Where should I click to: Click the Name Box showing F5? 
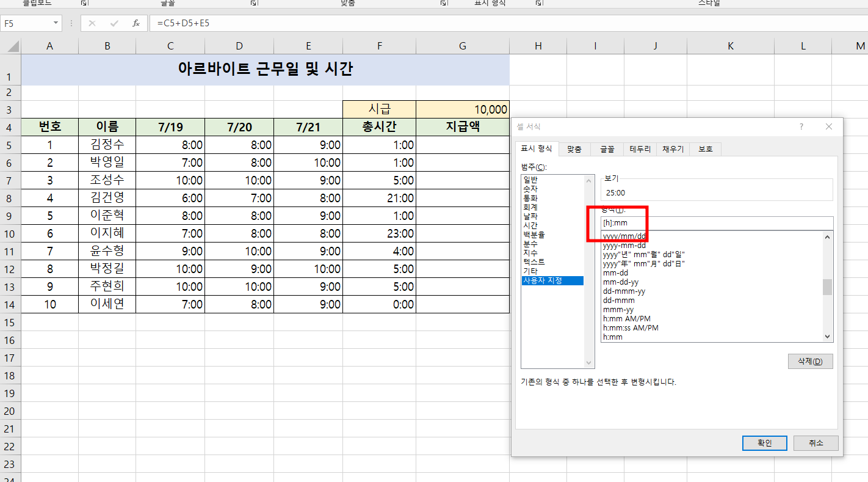click(x=26, y=23)
